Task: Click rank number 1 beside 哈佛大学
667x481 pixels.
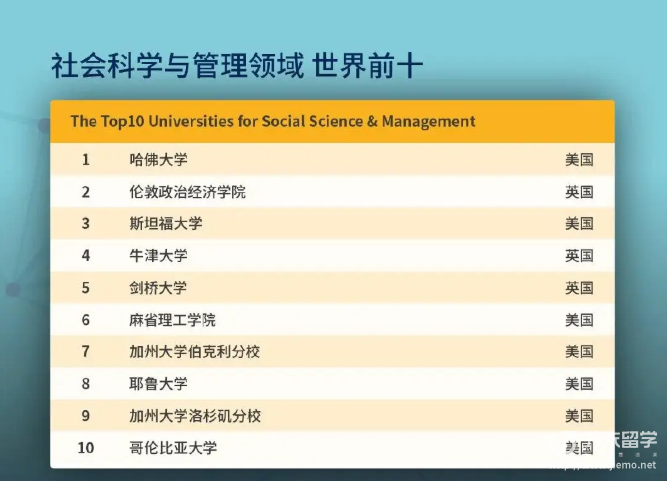Action: [x=86, y=160]
